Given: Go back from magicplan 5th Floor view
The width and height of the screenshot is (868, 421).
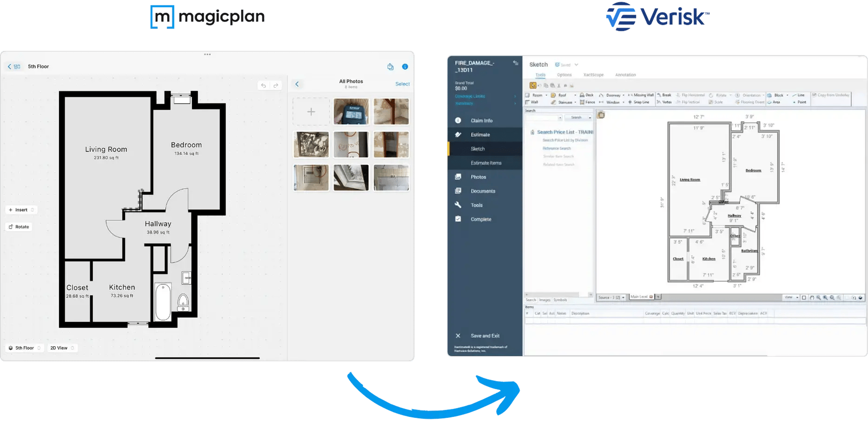Looking at the screenshot, I should [x=9, y=66].
